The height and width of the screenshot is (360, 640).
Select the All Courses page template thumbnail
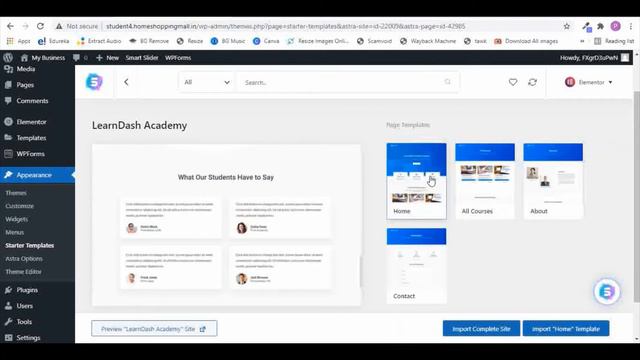point(485,181)
